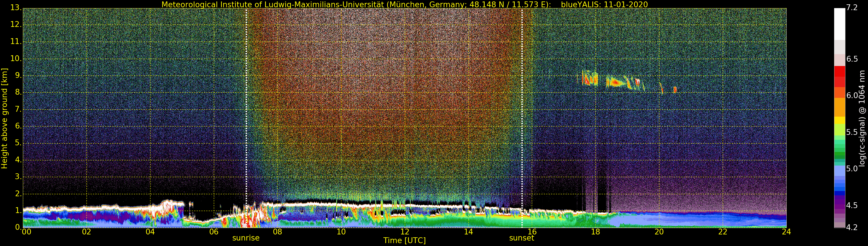The image size is (868, 246).
Task: Click the time tick label '02'
Action: 87,232
